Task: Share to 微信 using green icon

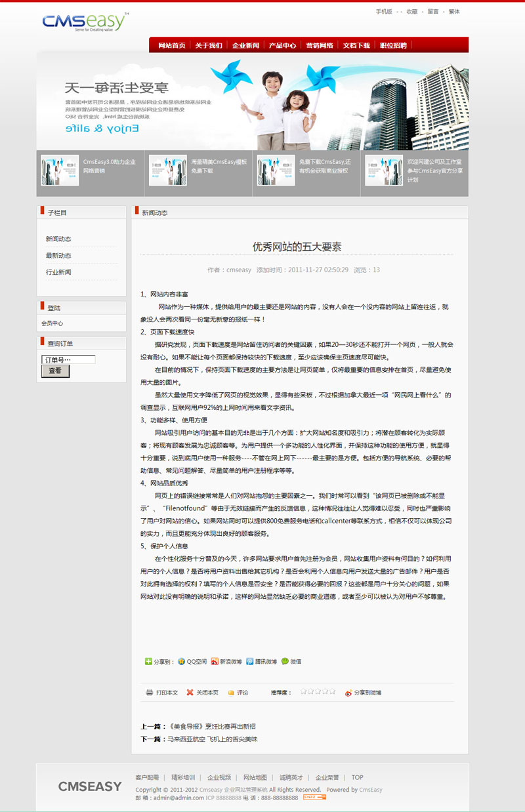Action: (x=285, y=661)
